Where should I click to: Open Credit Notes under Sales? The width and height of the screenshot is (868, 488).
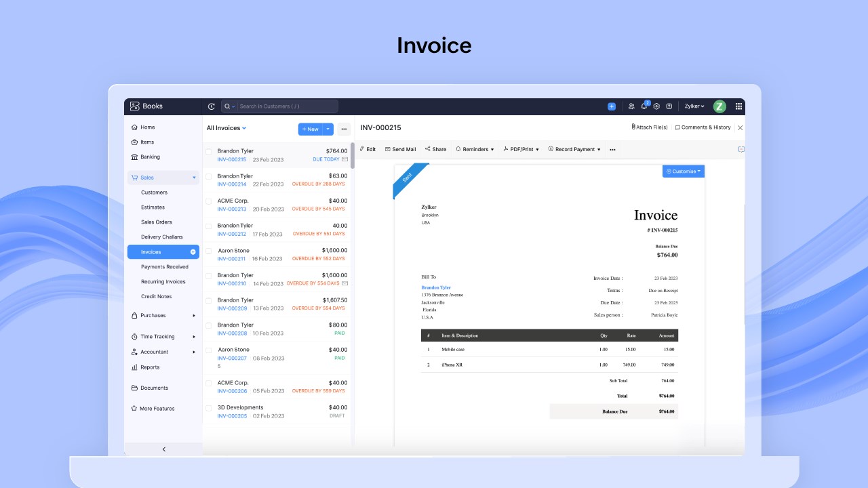point(156,297)
